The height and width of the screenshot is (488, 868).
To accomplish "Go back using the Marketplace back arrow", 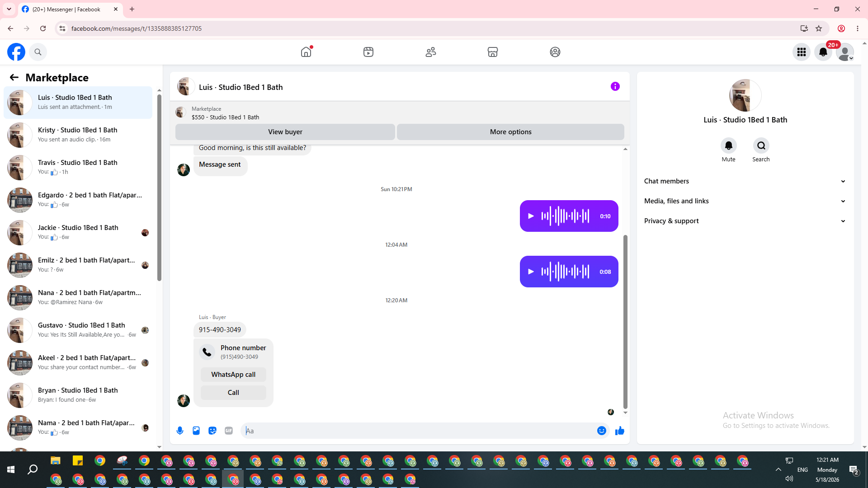I will pos(14,78).
